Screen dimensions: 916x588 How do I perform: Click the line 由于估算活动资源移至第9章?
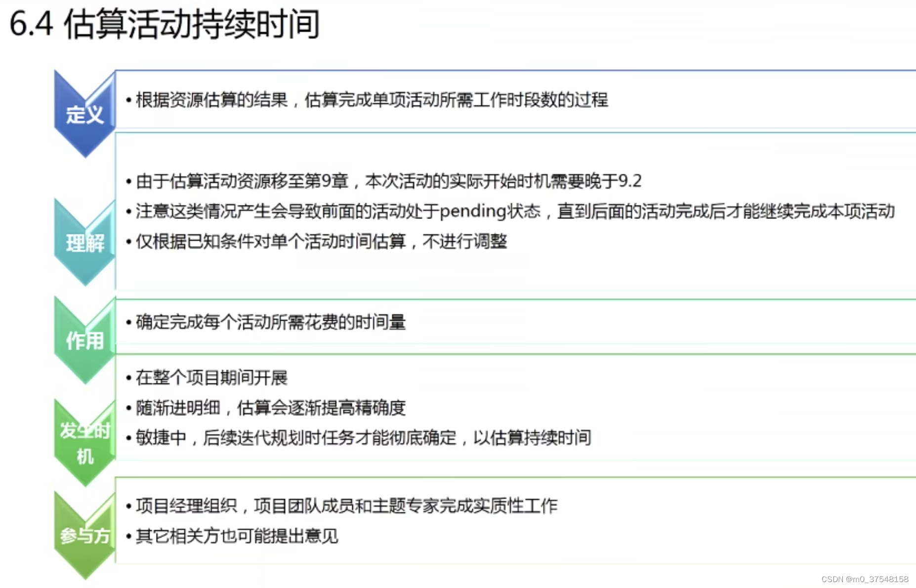tap(384, 181)
